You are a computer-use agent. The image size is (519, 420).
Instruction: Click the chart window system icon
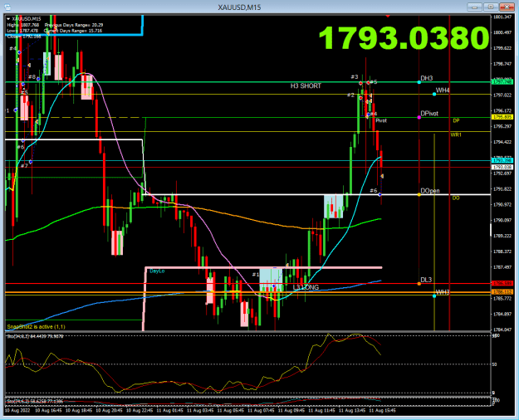point(7,7)
